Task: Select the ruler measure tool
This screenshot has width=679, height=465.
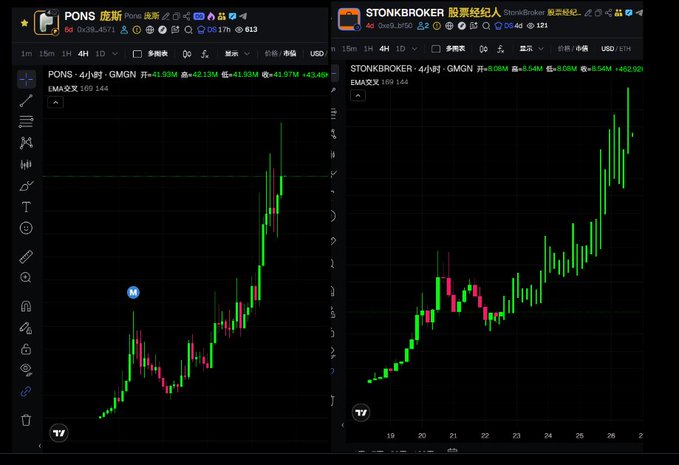Action: coord(26,256)
